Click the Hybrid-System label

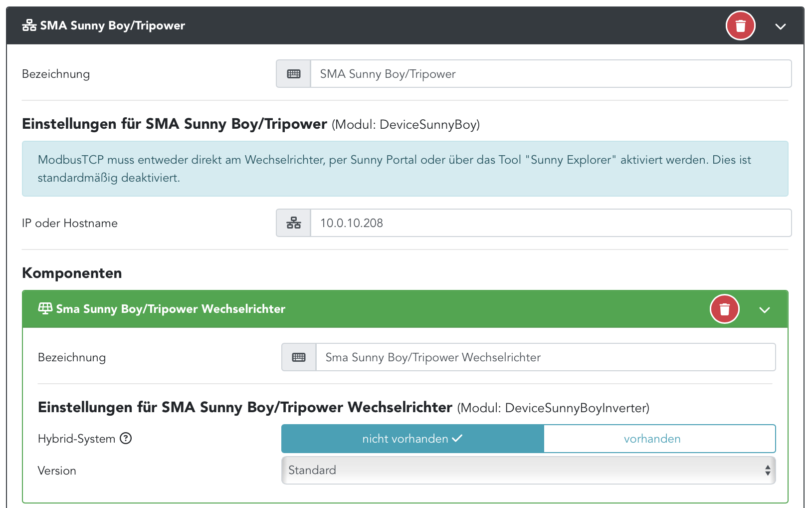pos(76,439)
